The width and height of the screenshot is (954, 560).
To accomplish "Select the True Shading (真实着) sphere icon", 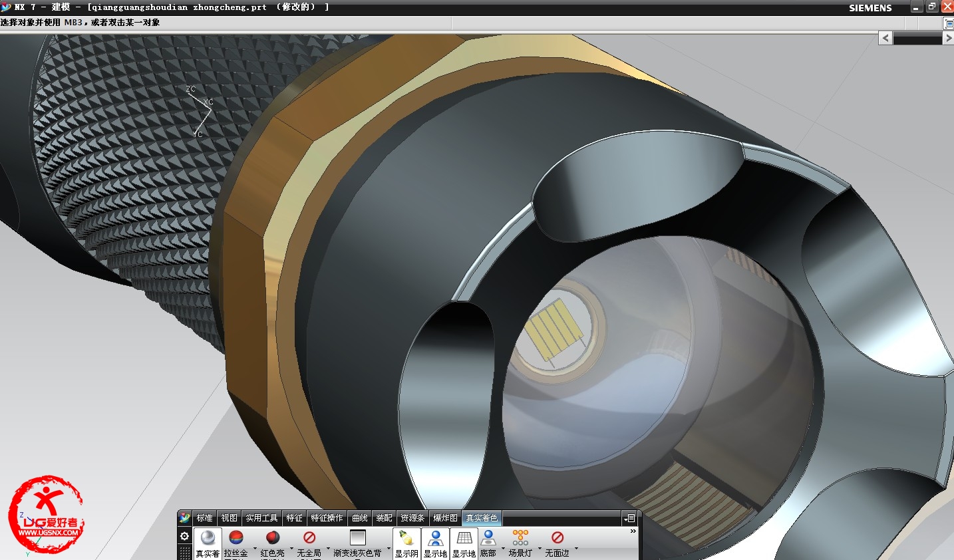I will click(208, 538).
